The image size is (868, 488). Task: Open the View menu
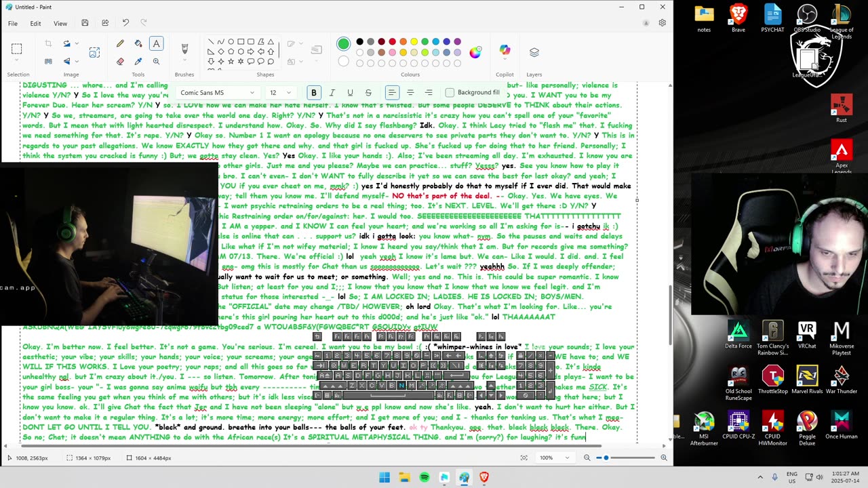60,24
